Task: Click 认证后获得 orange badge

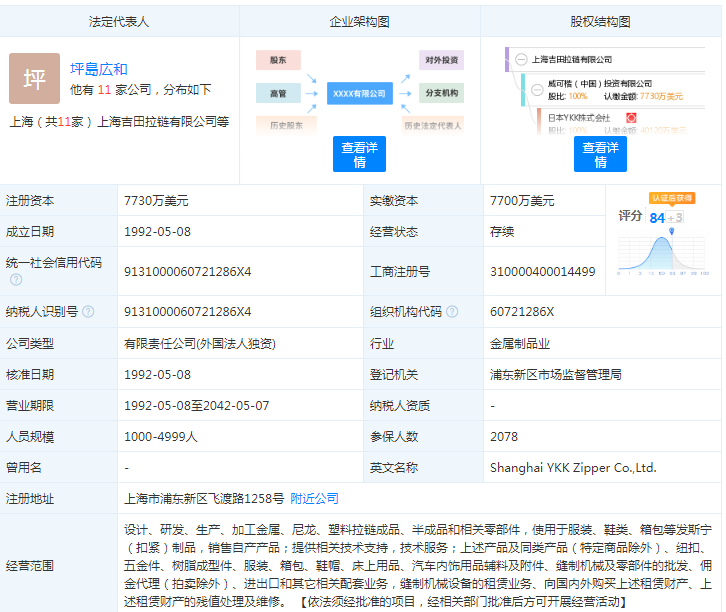Action: point(672,198)
